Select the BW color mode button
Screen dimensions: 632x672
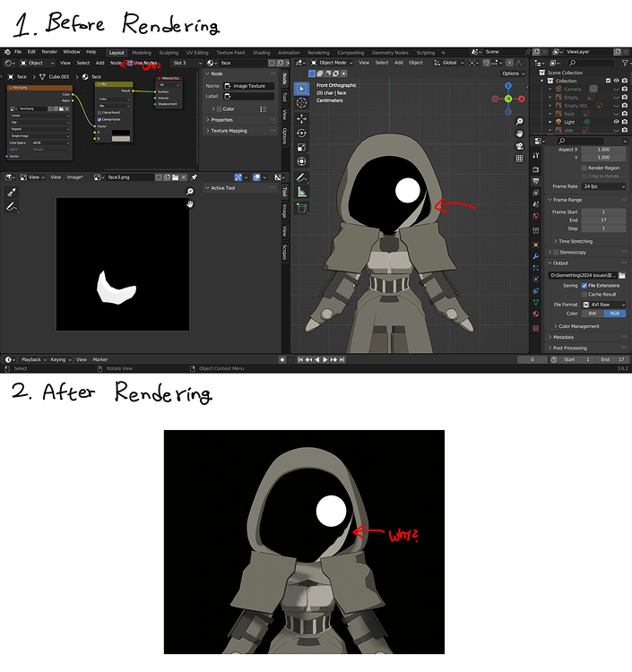coord(593,314)
